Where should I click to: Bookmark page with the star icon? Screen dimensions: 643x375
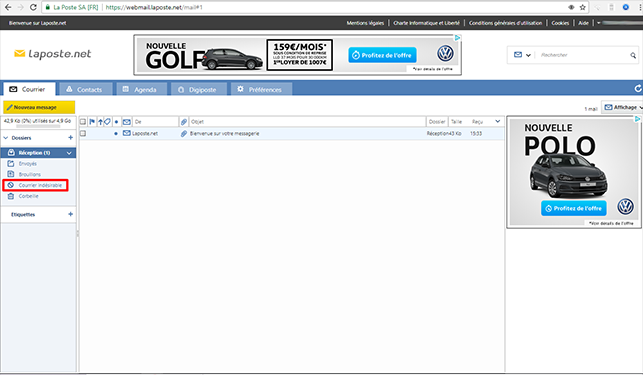[582, 7]
